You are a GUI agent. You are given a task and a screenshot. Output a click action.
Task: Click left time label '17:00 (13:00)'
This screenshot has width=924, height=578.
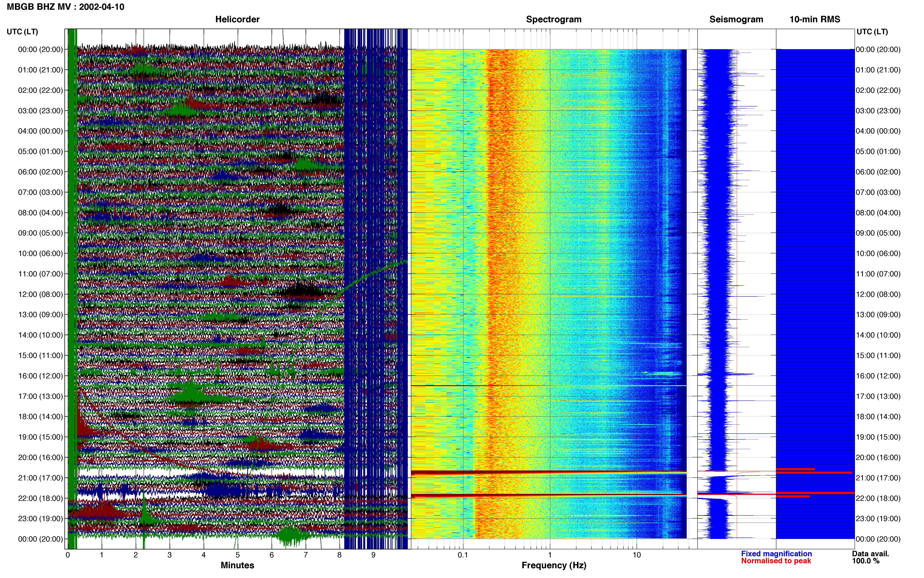(41, 396)
